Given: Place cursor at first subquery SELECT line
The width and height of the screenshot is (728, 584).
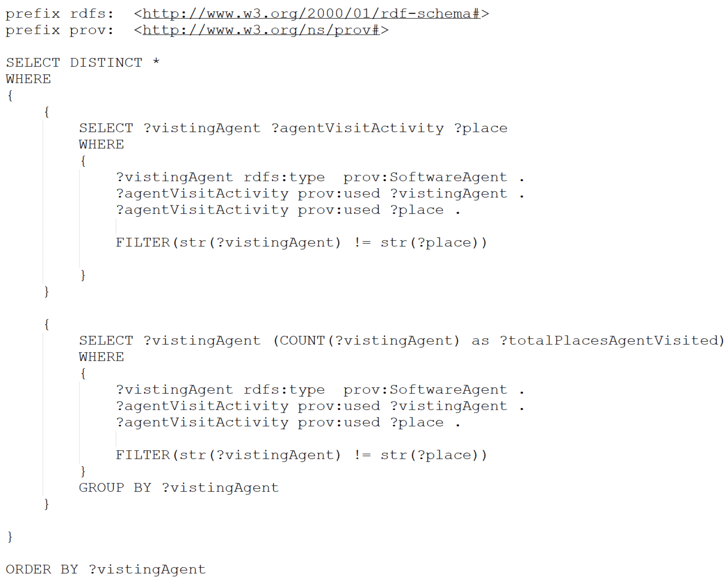Looking at the screenshot, I should point(293,128).
